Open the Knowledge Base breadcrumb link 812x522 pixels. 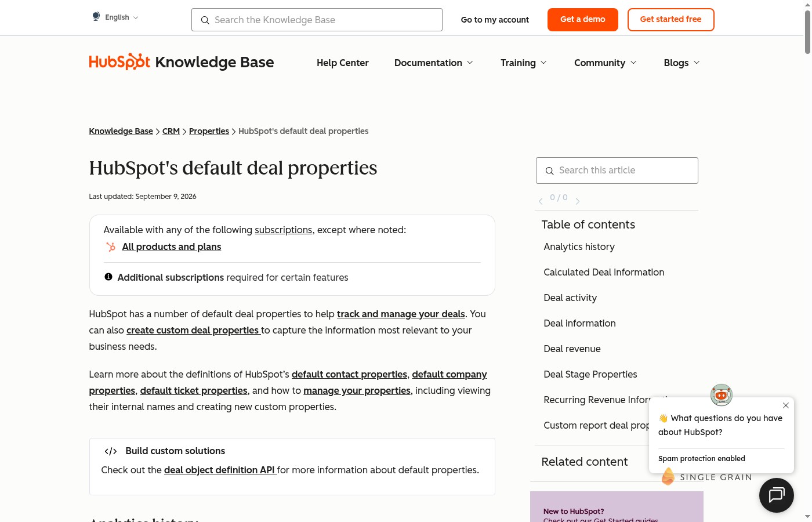point(121,131)
